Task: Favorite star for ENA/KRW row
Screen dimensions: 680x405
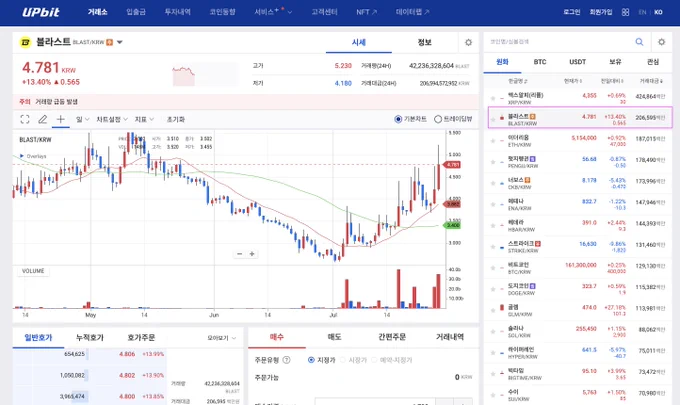Action: click(493, 204)
